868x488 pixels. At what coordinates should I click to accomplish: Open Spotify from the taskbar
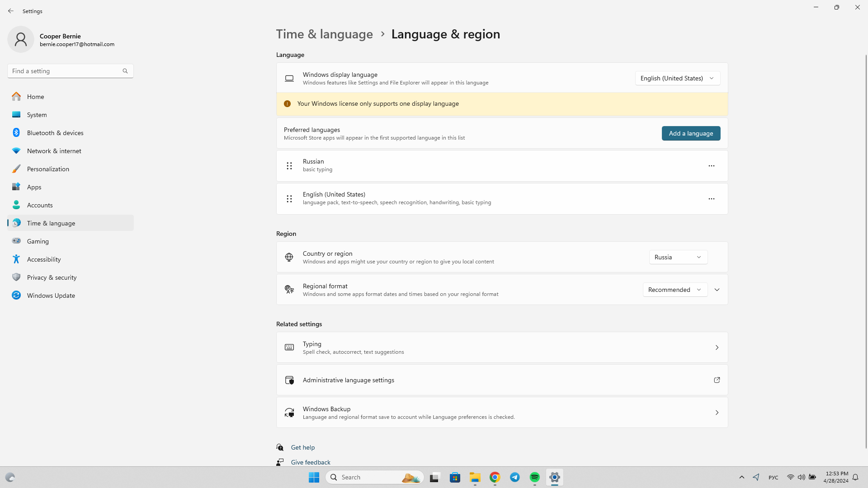[x=534, y=477]
